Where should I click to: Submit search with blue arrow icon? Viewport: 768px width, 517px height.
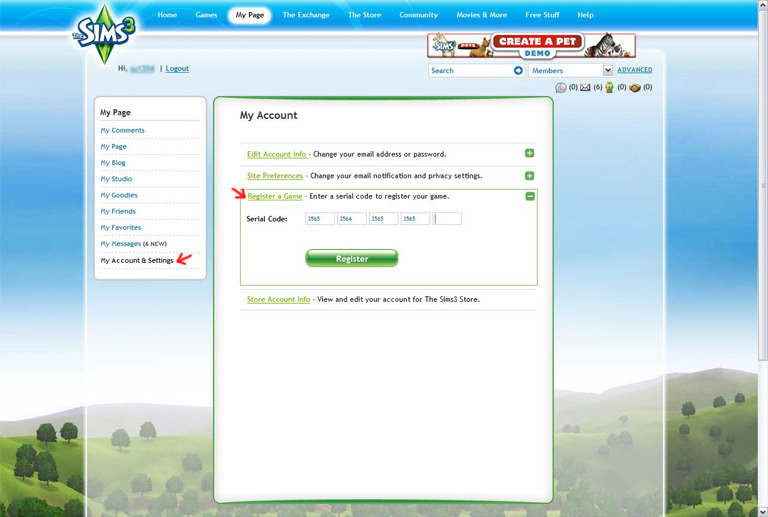(x=518, y=70)
